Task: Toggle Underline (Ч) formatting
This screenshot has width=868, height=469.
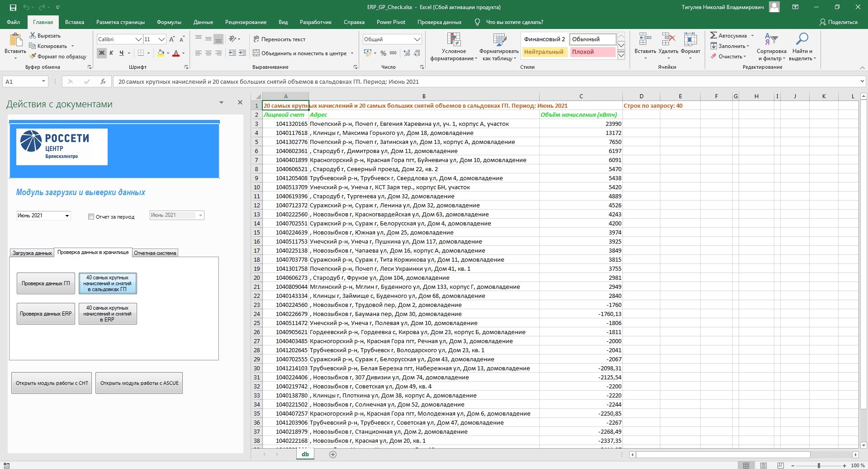Action: 121,53
